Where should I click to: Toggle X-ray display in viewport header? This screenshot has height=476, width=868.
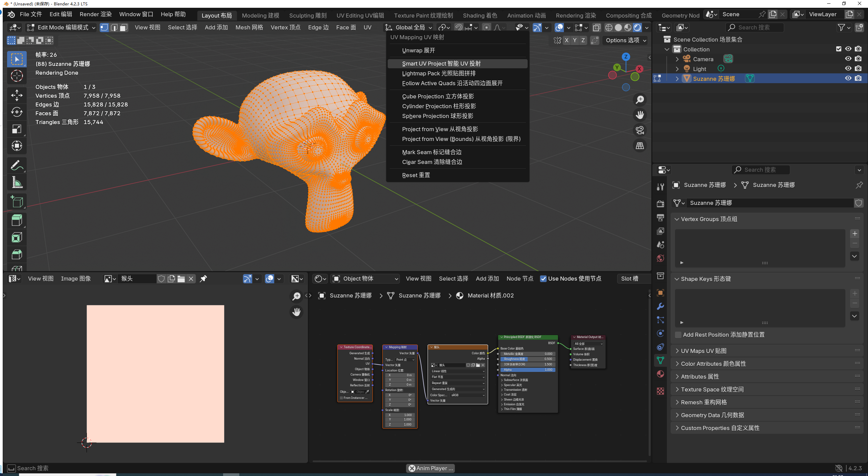[597, 27]
